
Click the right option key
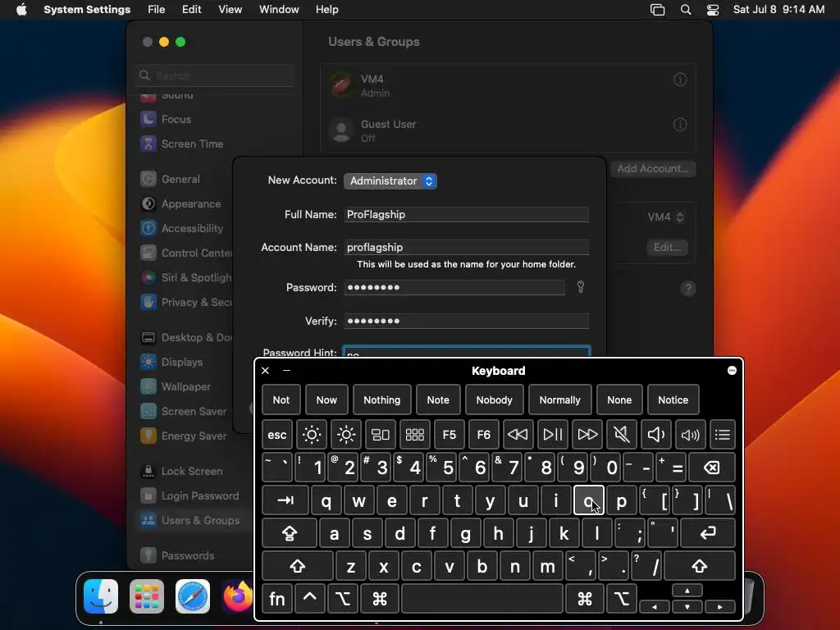tap(622, 598)
